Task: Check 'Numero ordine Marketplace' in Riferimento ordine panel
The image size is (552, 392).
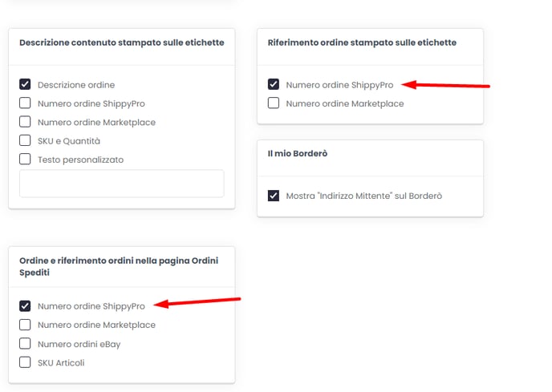Action: (x=274, y=103)
